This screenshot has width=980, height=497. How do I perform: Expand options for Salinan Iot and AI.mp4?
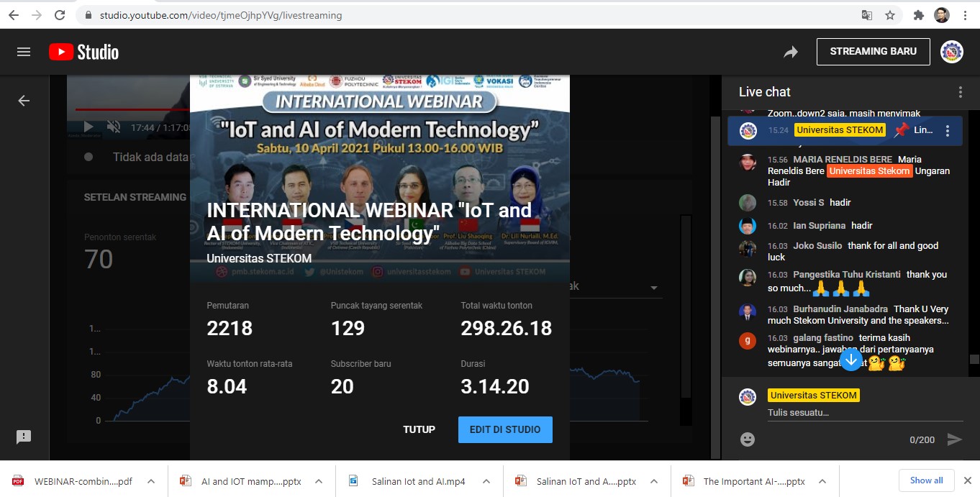[486, 481]
